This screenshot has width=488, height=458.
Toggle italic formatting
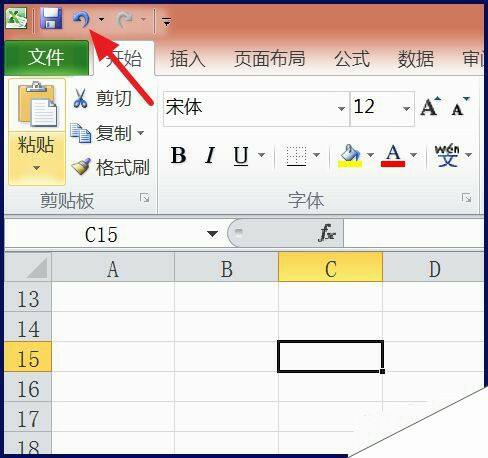pyautogui.click(x=210, y=155)
